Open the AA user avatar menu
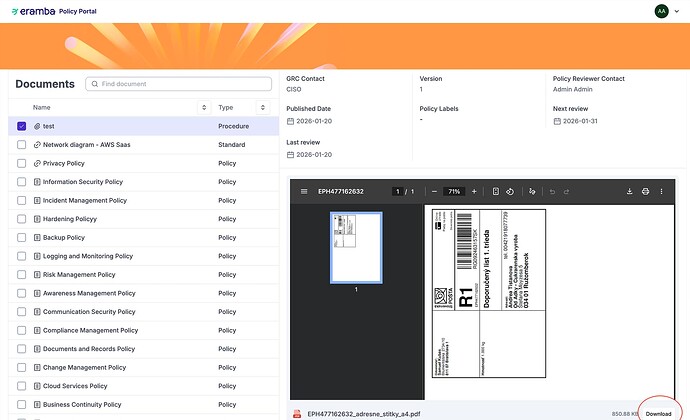Image resolution: width=690 pixels, height=420 pixels. [x=661, y=11]
